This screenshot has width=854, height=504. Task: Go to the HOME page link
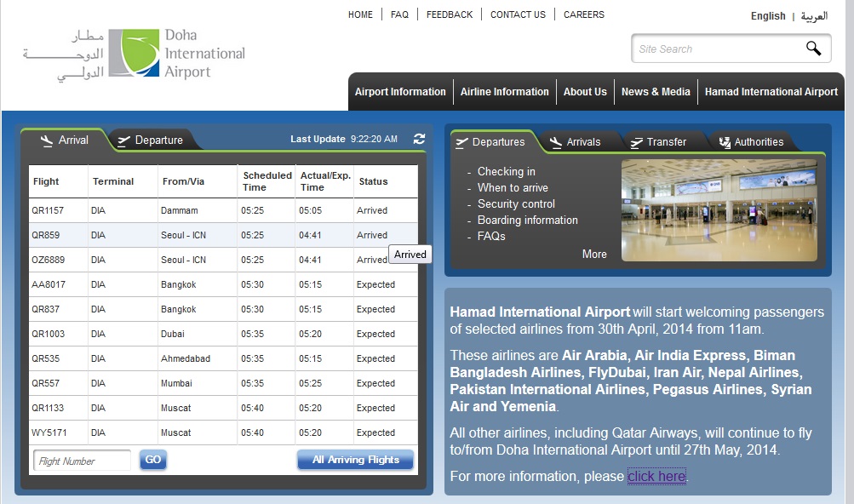360,14
